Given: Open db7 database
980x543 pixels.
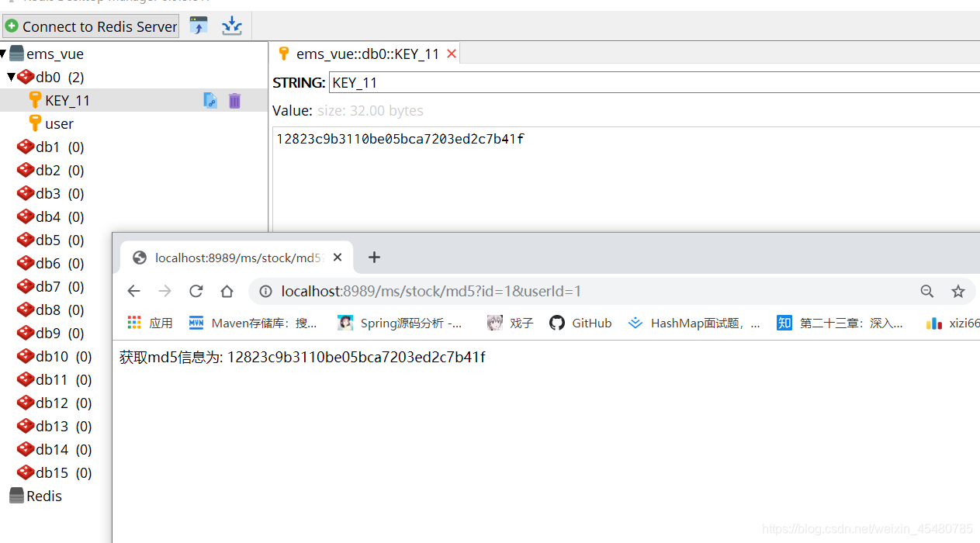Looking at the screenshot, I should click(50, 286).
